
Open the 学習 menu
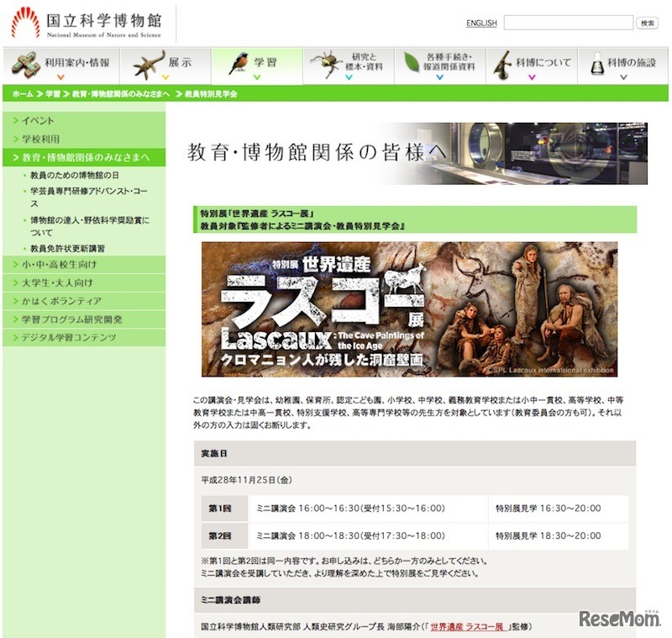tap(257, 66)
